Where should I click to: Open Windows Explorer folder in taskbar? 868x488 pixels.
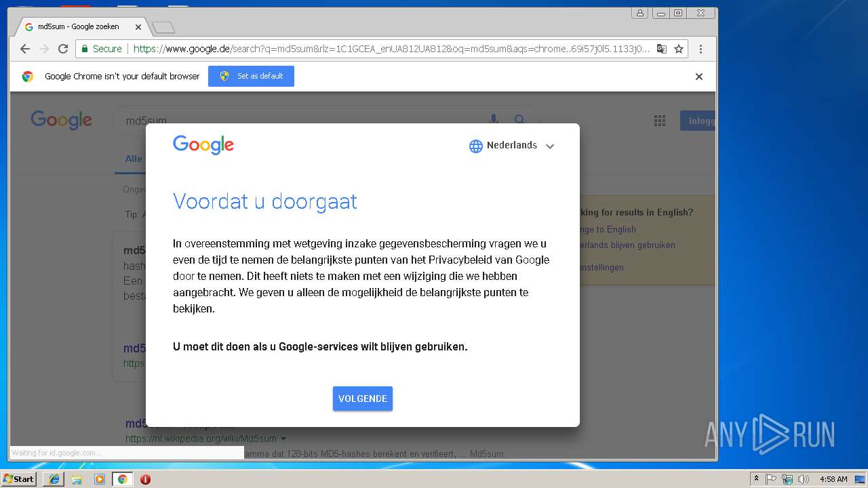click(77, 479)
